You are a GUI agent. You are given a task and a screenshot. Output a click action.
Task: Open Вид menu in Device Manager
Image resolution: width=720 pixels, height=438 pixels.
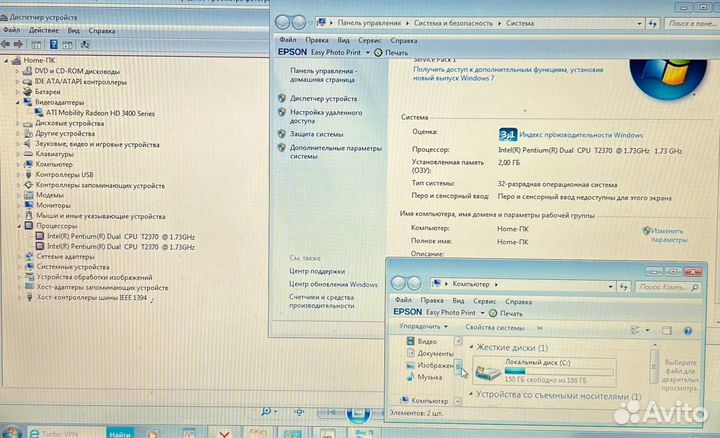(x=73, y=31)
